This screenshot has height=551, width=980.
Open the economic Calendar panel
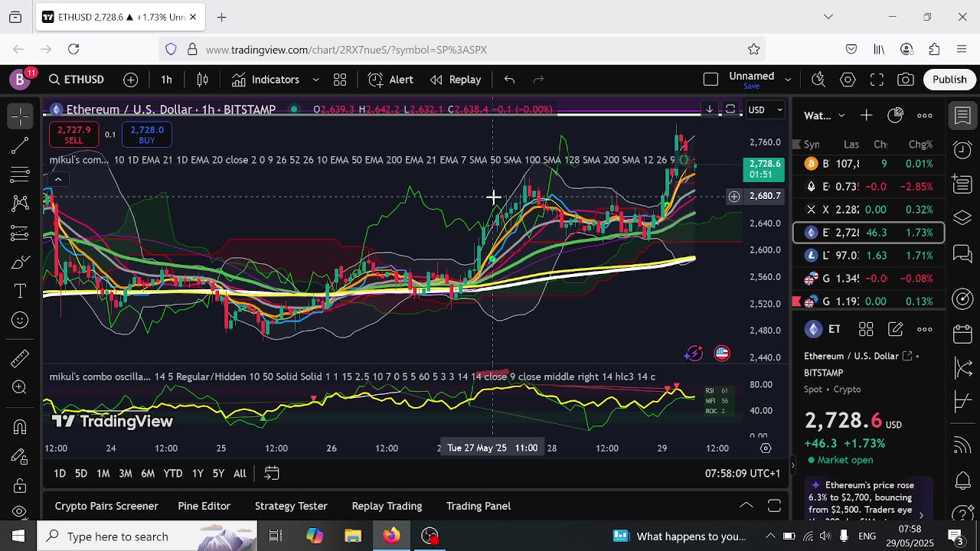tap(963, 334)
